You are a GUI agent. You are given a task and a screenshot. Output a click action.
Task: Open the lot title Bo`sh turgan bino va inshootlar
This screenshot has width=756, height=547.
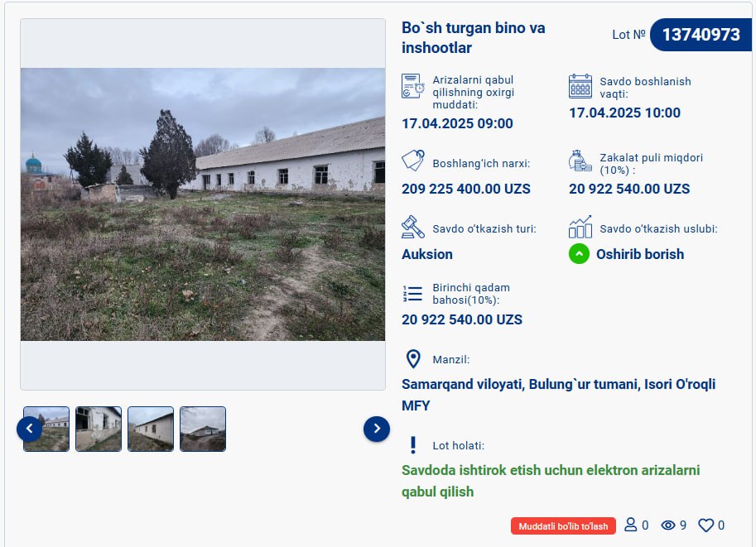pyautogui.click(x=473, y=37)
